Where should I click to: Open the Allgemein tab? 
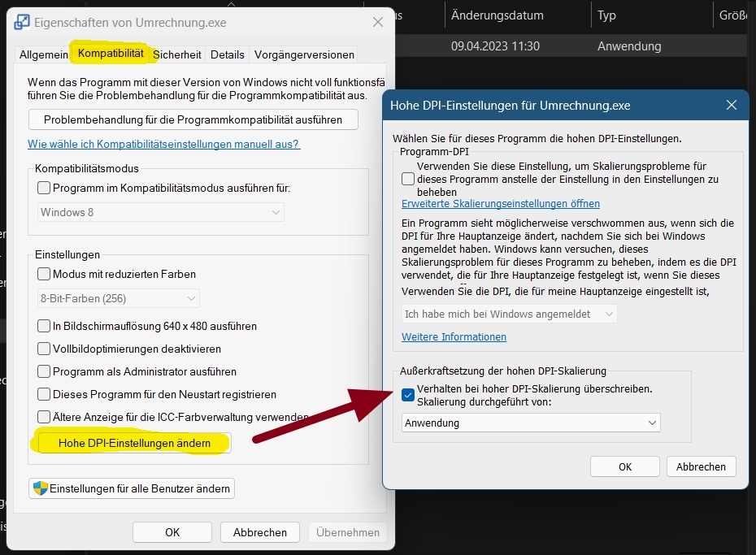coord(43,54)
